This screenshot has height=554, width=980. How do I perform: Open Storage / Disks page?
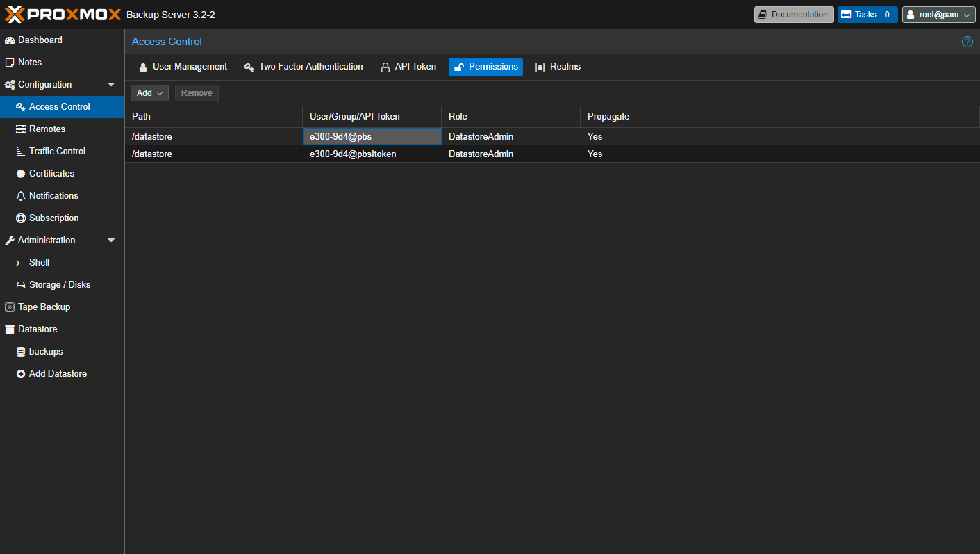[x=62, y=285]
